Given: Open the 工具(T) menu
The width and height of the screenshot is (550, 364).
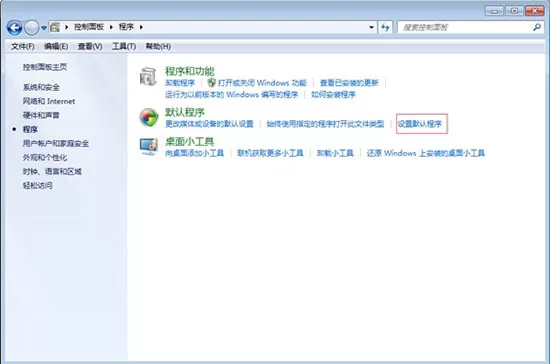Looking at the screenshot, I should tap(124, 46).
